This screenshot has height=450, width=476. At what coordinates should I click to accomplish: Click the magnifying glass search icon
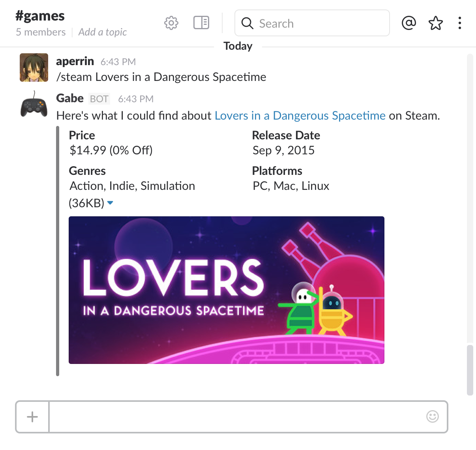pos(247,23)
